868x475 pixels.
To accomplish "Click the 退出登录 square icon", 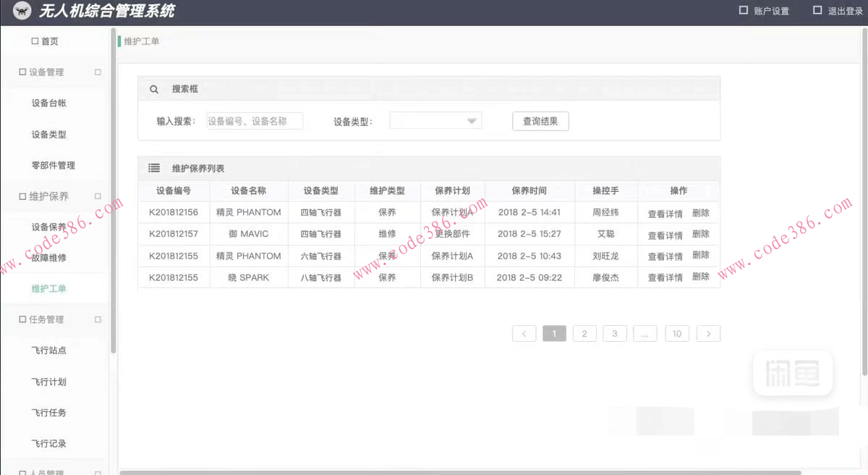I will pyautogui.click(x=817, y=11).
